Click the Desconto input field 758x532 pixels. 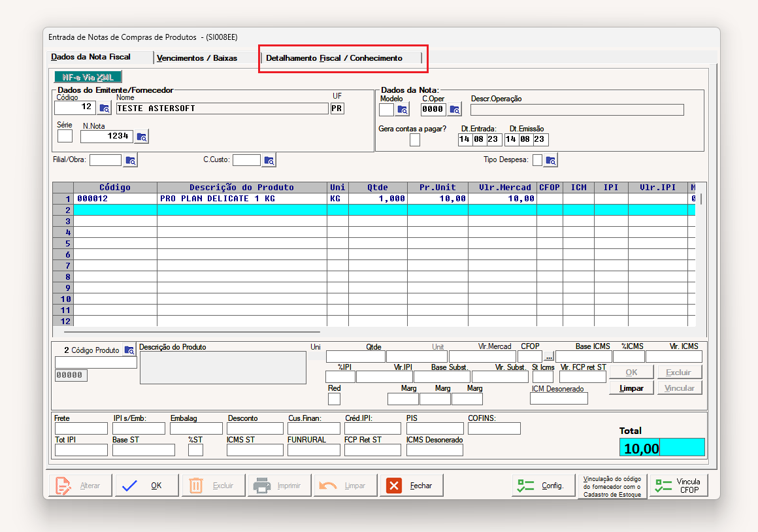coord(255,429)
